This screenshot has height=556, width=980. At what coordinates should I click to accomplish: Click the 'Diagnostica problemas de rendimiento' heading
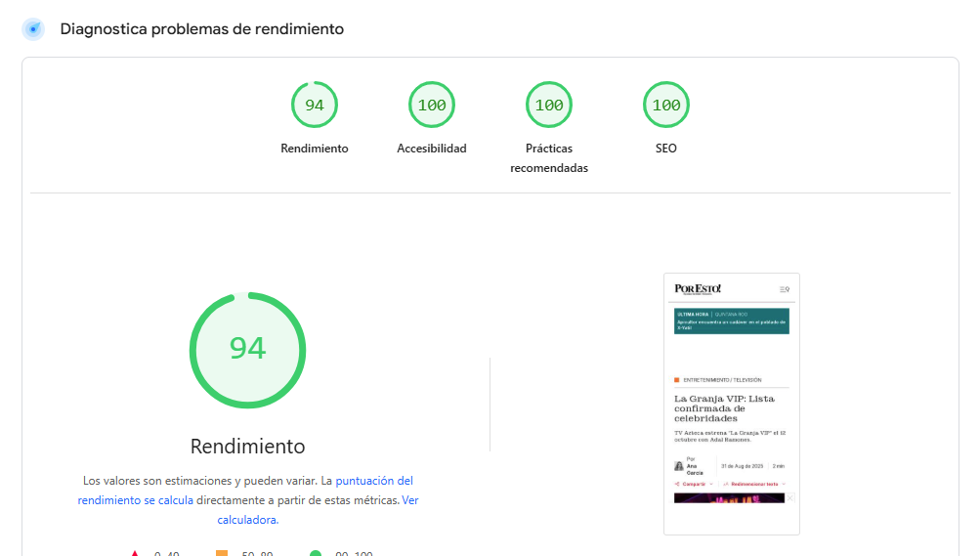(x=202, y=29)
